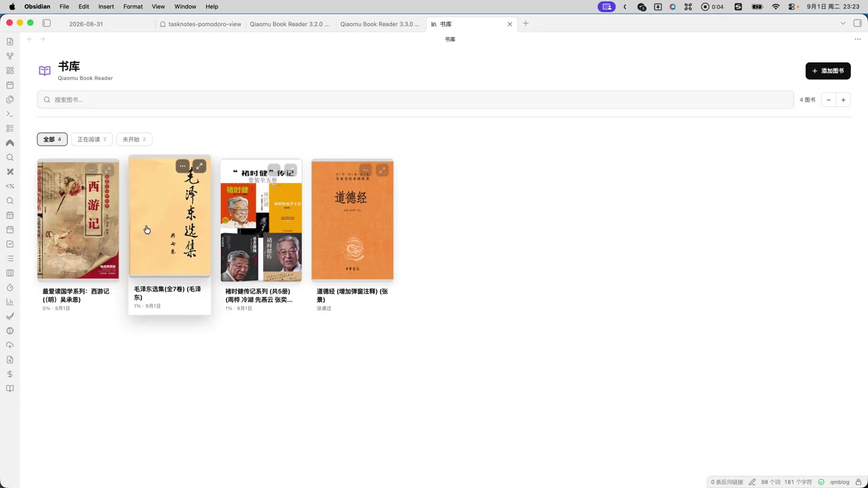Switch to Qiaomu Book Reader 3.3.0 tab
The height and width of the screenshot is (488, 868).
380,24
